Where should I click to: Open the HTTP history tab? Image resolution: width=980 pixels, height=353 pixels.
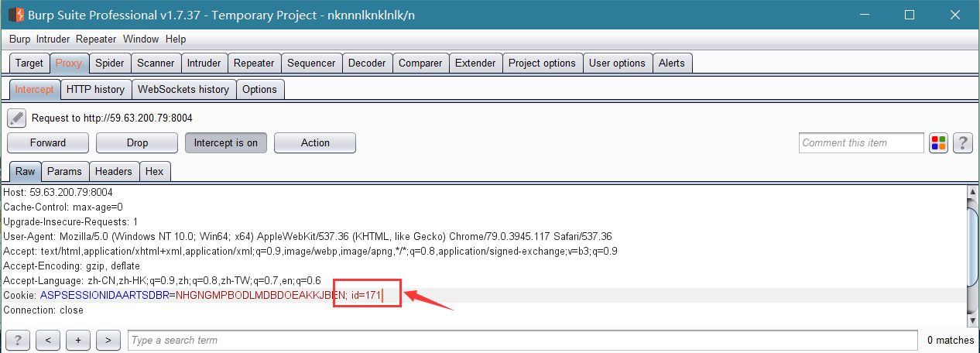95,90
